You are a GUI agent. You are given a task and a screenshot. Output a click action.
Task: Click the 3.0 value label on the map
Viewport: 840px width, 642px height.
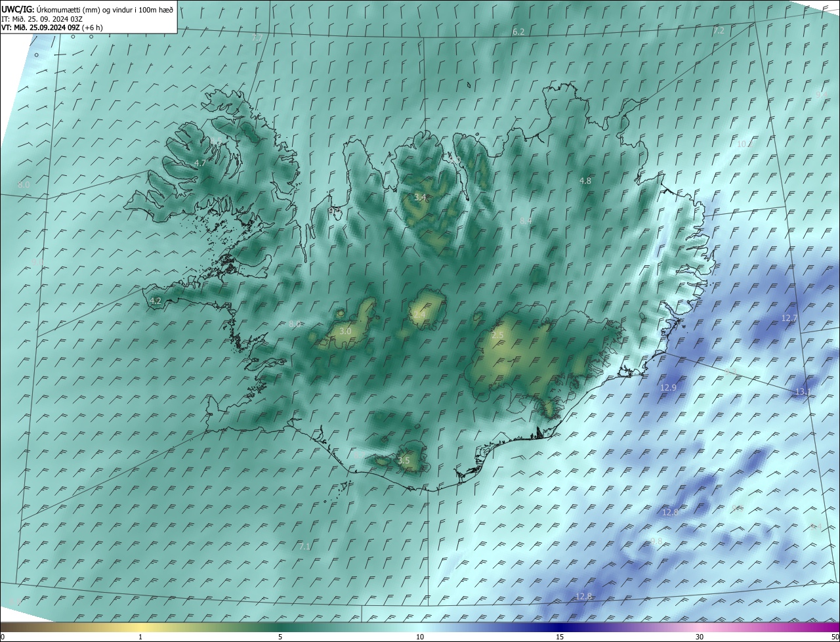click(345, 332)
